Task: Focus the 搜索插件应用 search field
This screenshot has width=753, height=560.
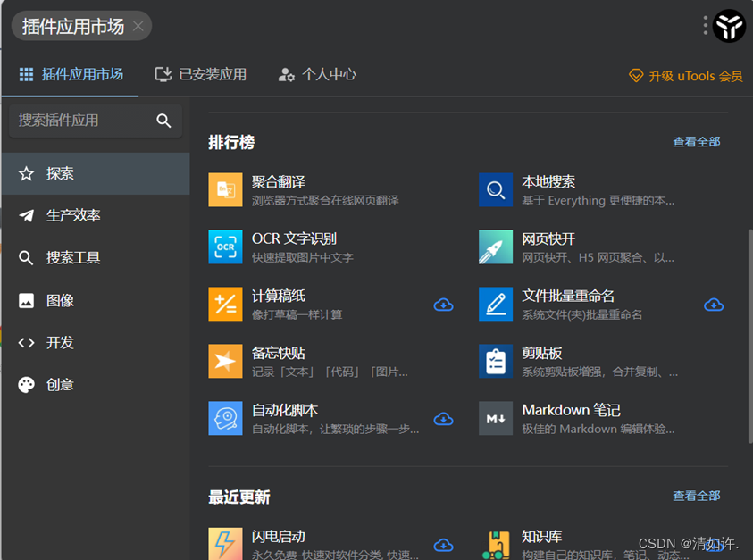Action: [x=96, y=121]
